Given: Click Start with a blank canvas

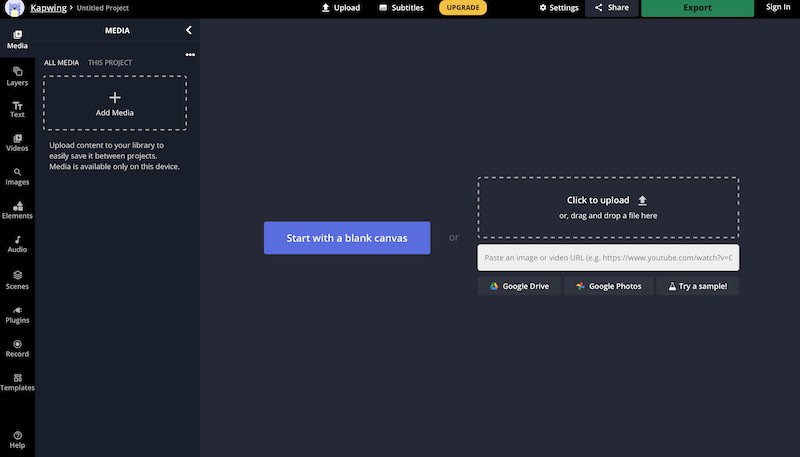Looking at the screenshot, I should (347, 238).
